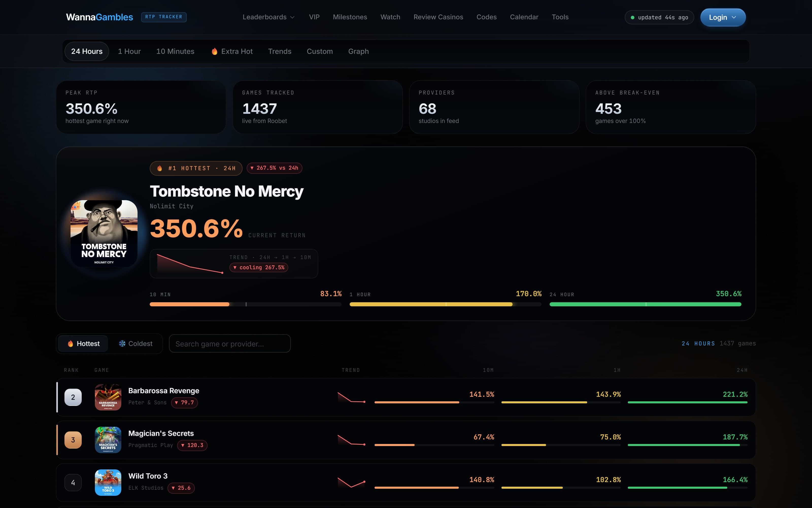Click the 24 HOUR 350.6% progress bar
Image resolution: width=812 pixels, height=508 pixels.
coord(645,304)
